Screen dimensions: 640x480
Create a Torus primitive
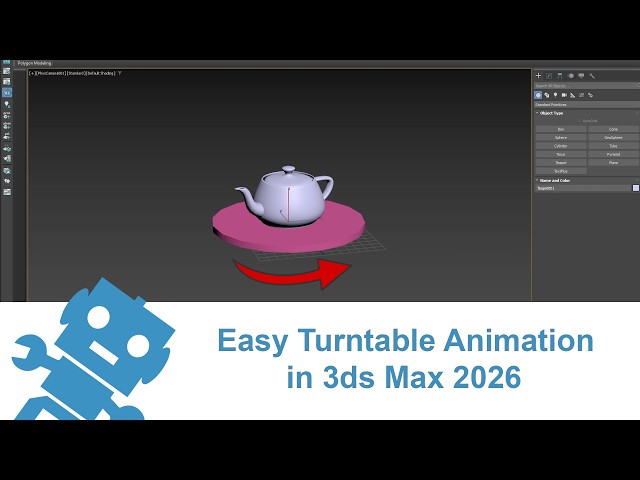point(561,154)
